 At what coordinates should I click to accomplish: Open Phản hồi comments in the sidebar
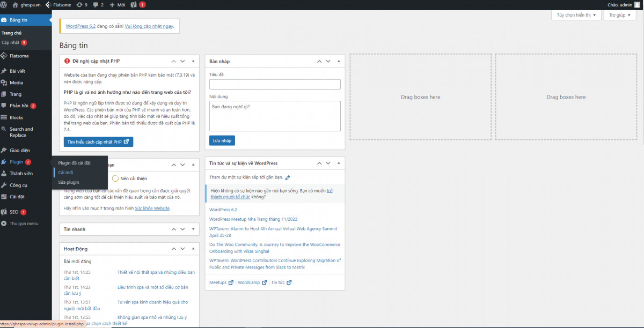pos(26,106)
